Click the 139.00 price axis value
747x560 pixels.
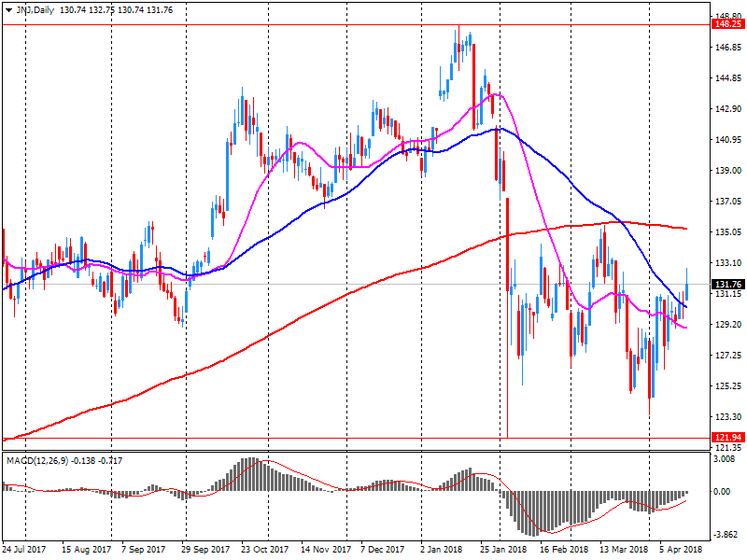(x=728, y=171)
